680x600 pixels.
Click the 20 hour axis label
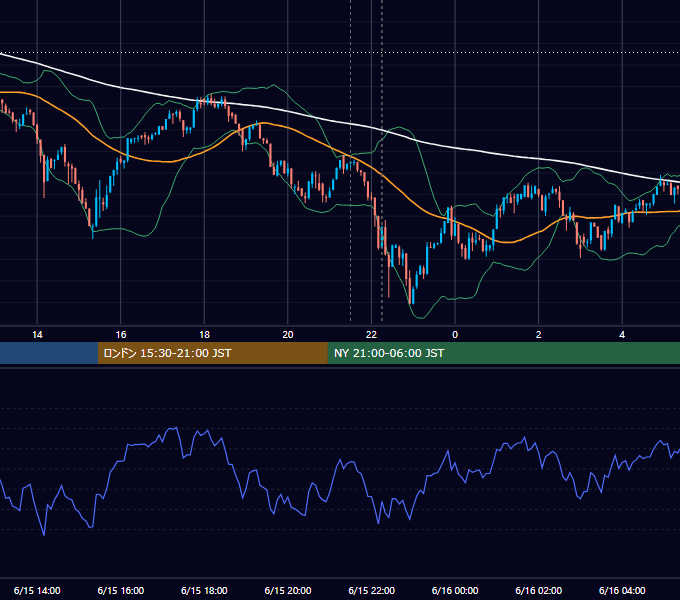coord(288,335)
